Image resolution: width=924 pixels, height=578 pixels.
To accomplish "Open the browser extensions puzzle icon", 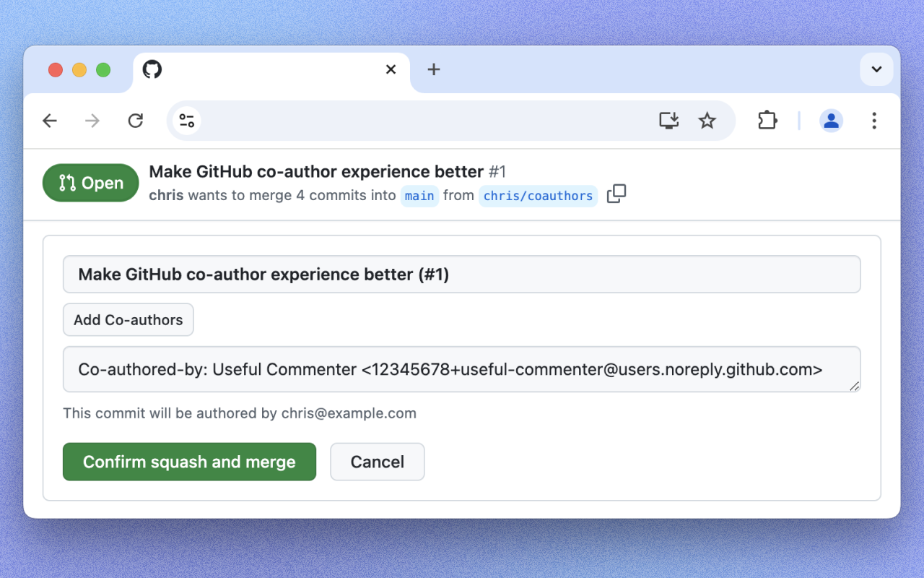I will click(x=767, y=121).
